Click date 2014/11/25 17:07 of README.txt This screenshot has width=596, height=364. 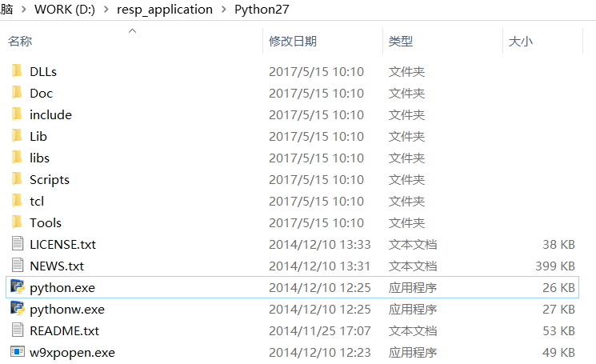pyautogui.click(x=320, y=331)
